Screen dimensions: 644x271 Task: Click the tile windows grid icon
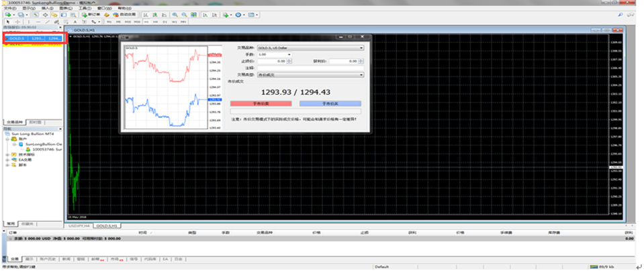[x=193, y=15]
